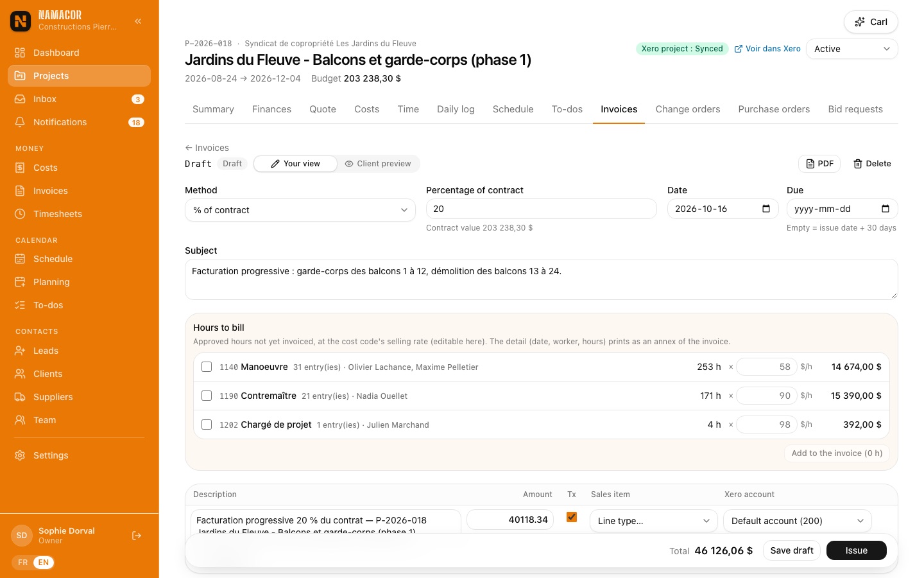Open the Finances tab
The height and width of the screenshot is (578, 924).
271,109
